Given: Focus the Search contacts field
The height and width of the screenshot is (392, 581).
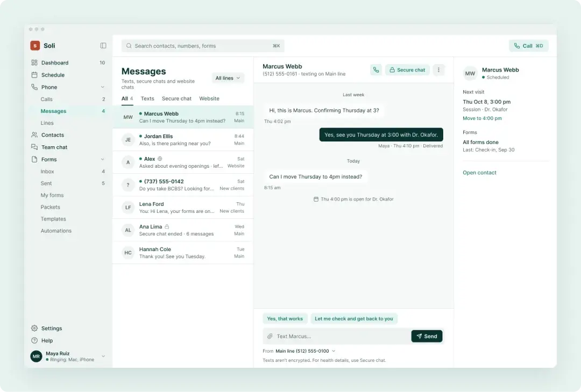Looking at the screenshot, I should pos(203,46).
